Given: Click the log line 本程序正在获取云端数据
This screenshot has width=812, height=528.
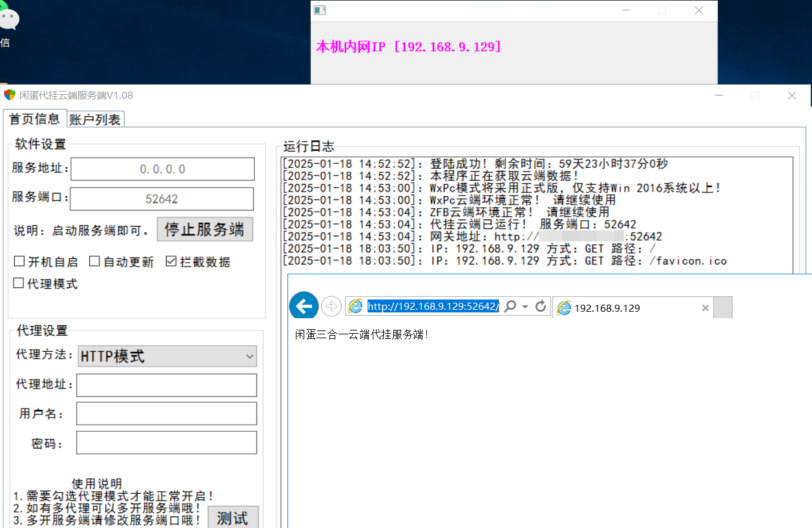Looking at the screenshot, I should (x=432, y=176).
